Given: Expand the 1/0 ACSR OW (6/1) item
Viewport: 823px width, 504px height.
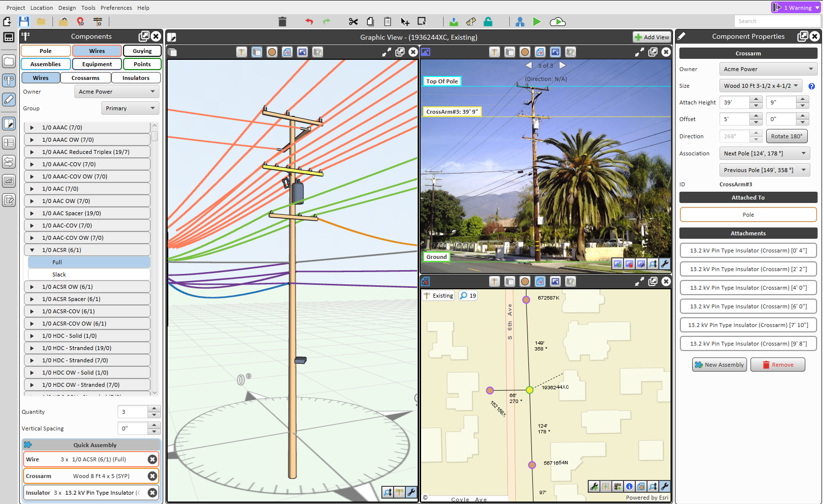Looking at the screenshot, I should [32, 287].
